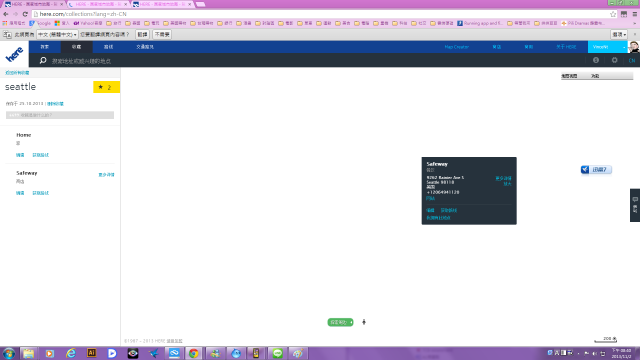
Task: Open the file explorer taskbar icon
Action: 29,353
